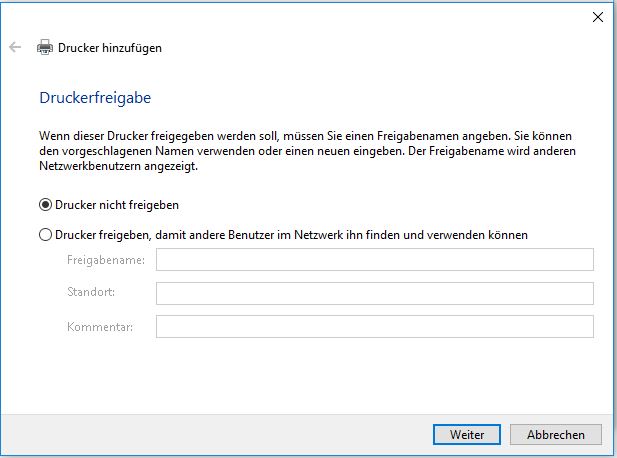The image size is (617, 458).
Task: Click the word 'Netzwerkbenutzern' in the description
Action: pyautogui.click(x=90, y=166)
